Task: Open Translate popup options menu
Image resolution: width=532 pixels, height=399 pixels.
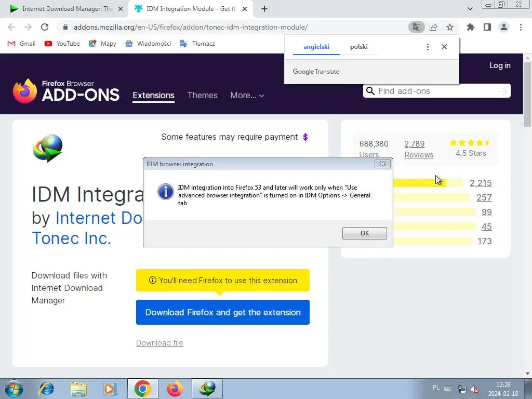Action: [428, 47]
